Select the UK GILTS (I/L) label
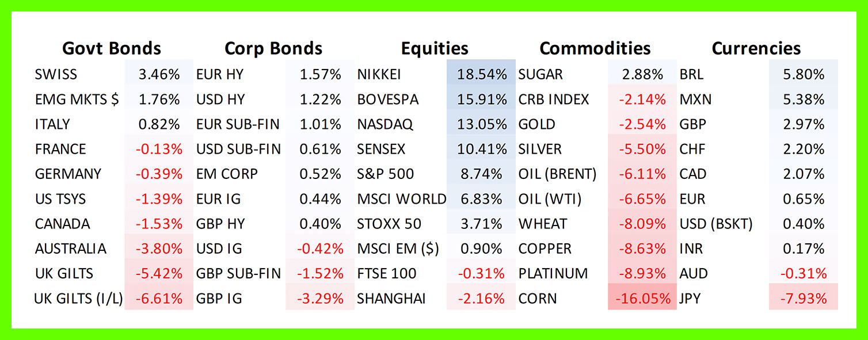Screen dimensions: 868x340 tap(78, 299)
